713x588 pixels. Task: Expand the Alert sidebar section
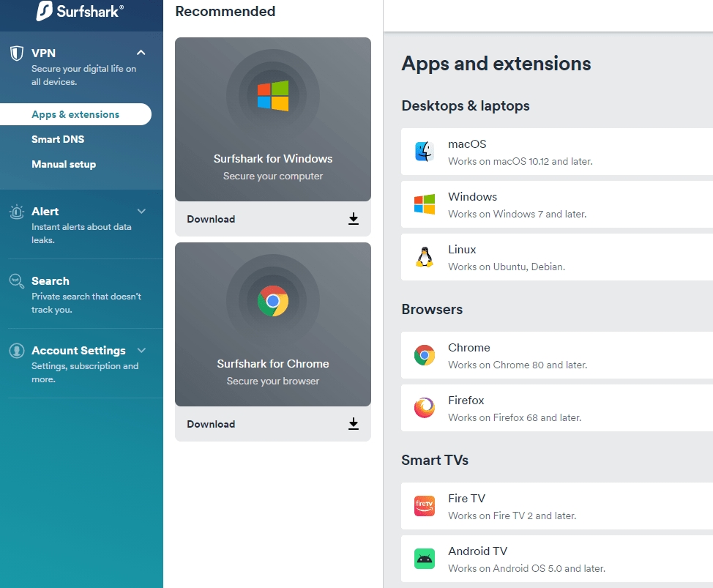coord(141,210)
